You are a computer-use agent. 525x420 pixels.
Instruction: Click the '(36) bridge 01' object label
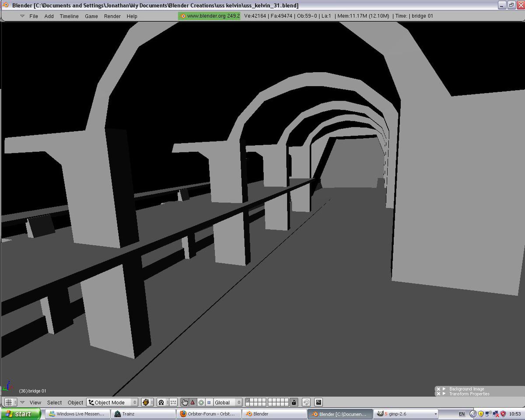point(32,391)
